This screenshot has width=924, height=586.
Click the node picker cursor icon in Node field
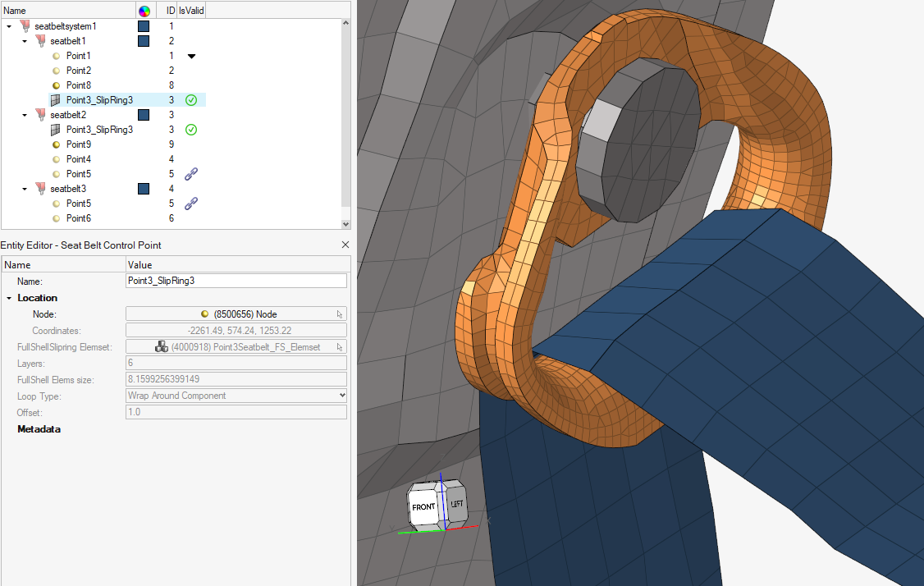339,314
